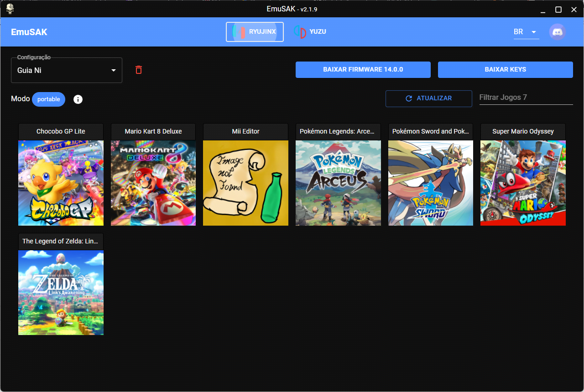This screenshot has height=392, width=584.
Task: Delete configuration with red trash icon
Action: click(x=139, y=70)
